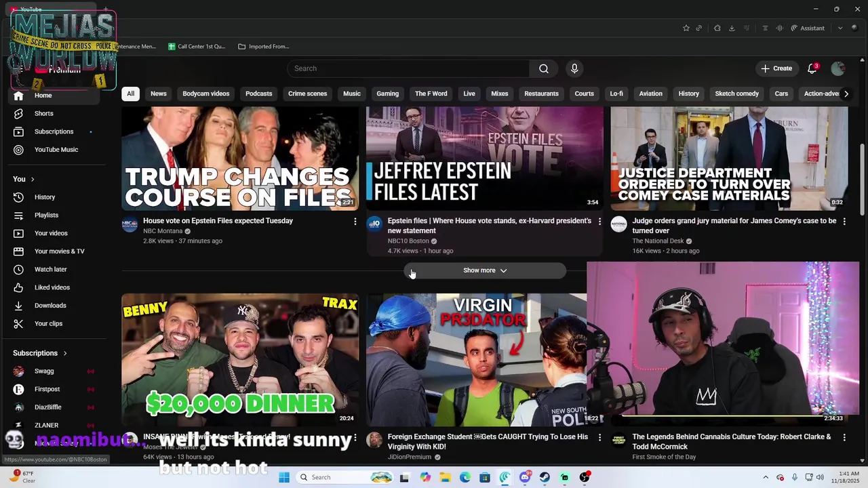Screen dimensions: 868x488
Task: Bookmark page with star icon
Action: (686, 28)
